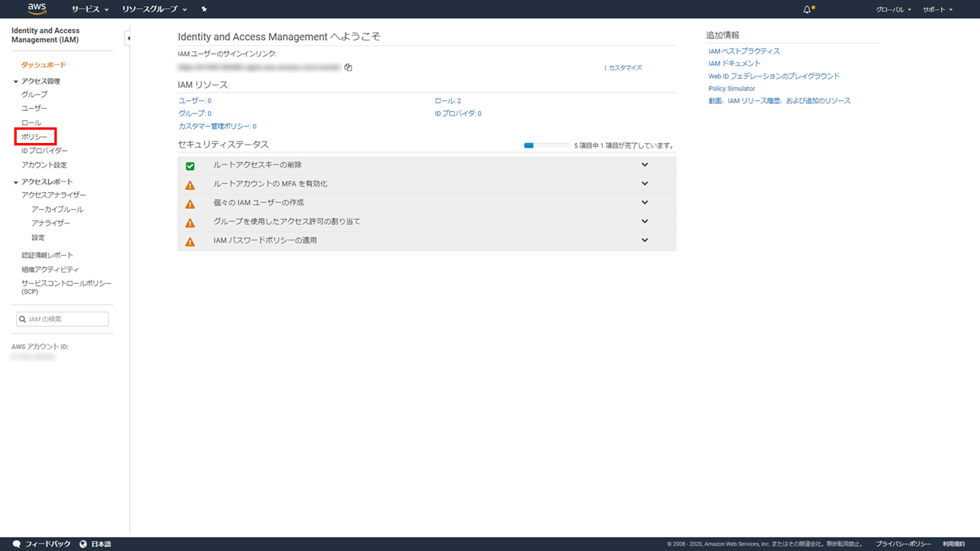Image resolution: width=980 pixels, height=551 pixels.
Task: Click the IAM の検索 search field
Action: [x=63, y=318]
